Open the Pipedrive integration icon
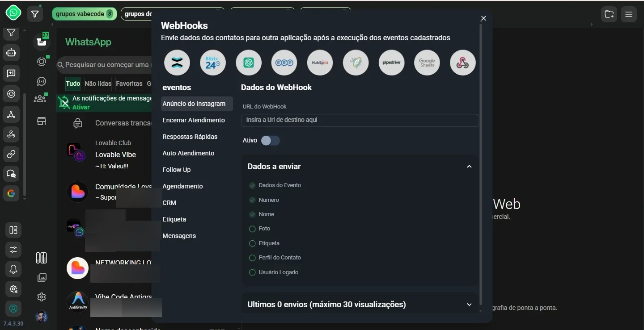The image size is (644, 330). (x=392, y=63)
